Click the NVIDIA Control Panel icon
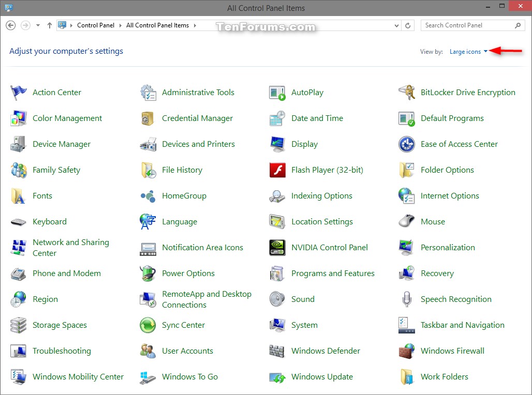532x395 pixels. [x=277, y=248]
